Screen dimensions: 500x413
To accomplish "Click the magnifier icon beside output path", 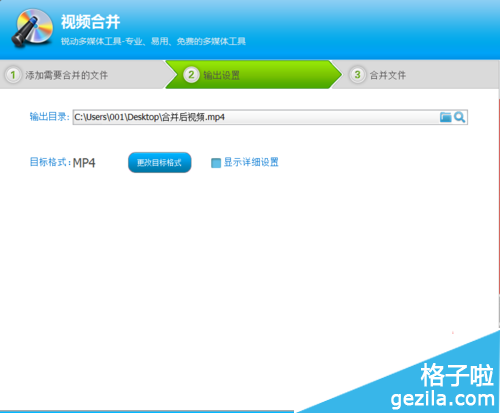I will tap(460, 117).
